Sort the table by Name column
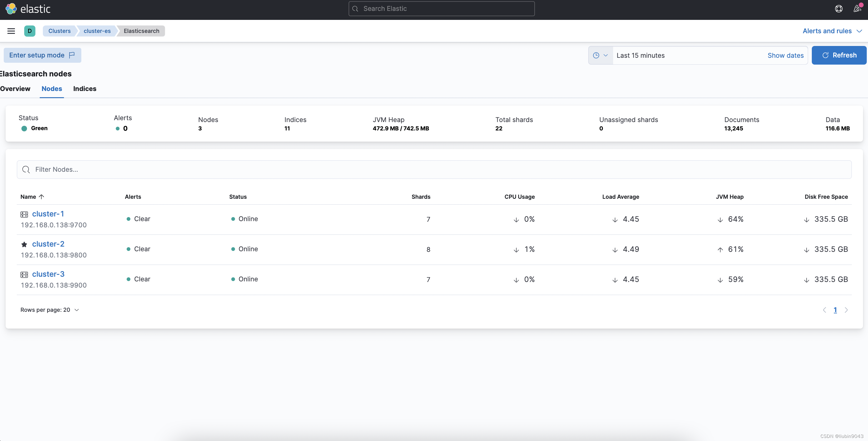Screen dimensions: 868x441 32,197
